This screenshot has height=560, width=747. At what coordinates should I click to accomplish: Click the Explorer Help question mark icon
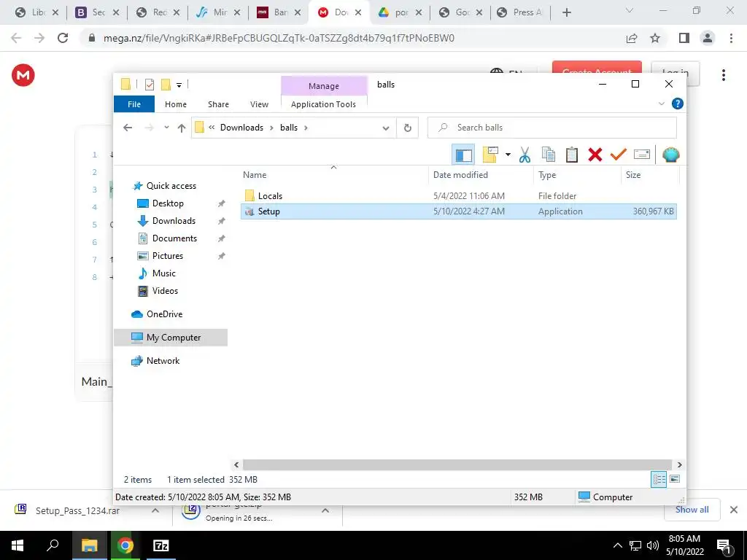pos(677,104)
